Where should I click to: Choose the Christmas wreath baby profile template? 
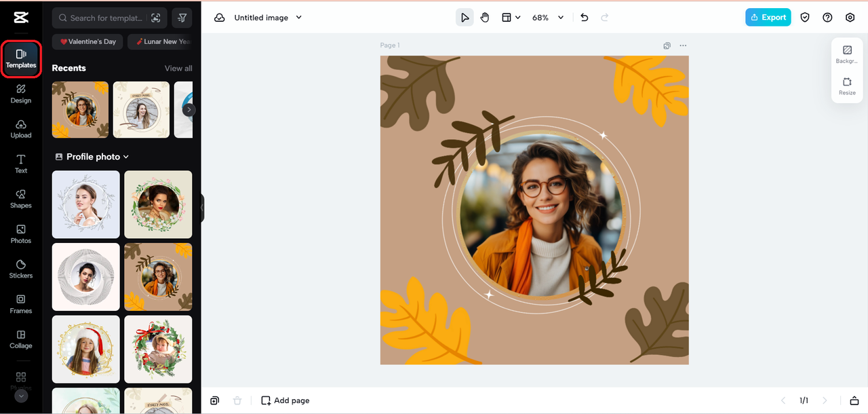158,349
